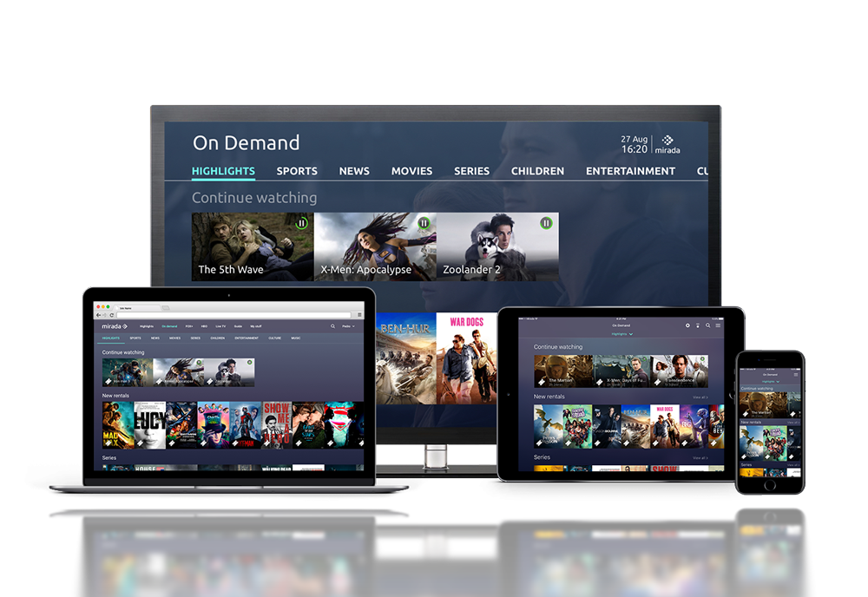Image resolution: width=868 pixels, height=597 pixels.
Task: Open the Jason Bourne poster on the tablet
Action: [x=607, y=426]
